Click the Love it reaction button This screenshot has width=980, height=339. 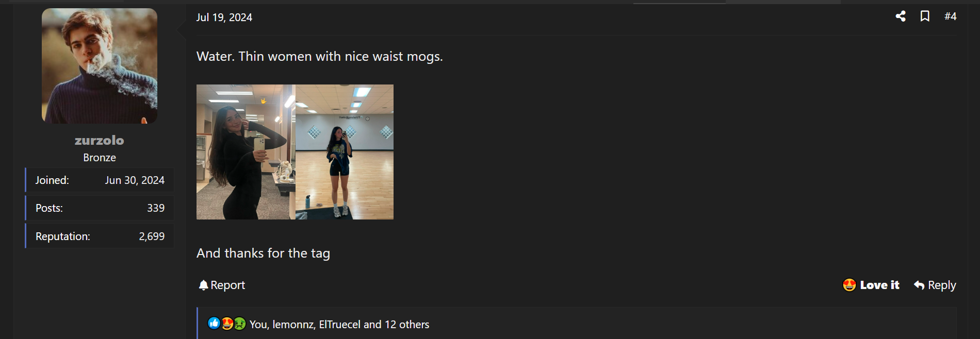[x=871, y=285]
